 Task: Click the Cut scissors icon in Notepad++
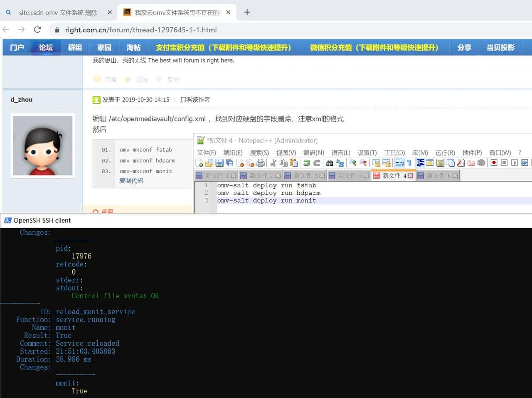273,163
